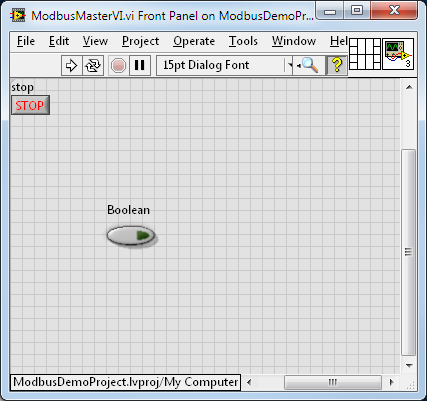The image size is (427, 401).
Task: Click the connector pane grid icon
Action: [x=365, y=54]
